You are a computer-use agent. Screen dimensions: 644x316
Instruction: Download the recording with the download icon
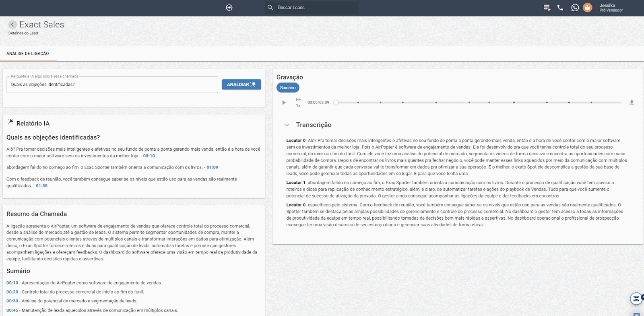(x=632, y=102)
